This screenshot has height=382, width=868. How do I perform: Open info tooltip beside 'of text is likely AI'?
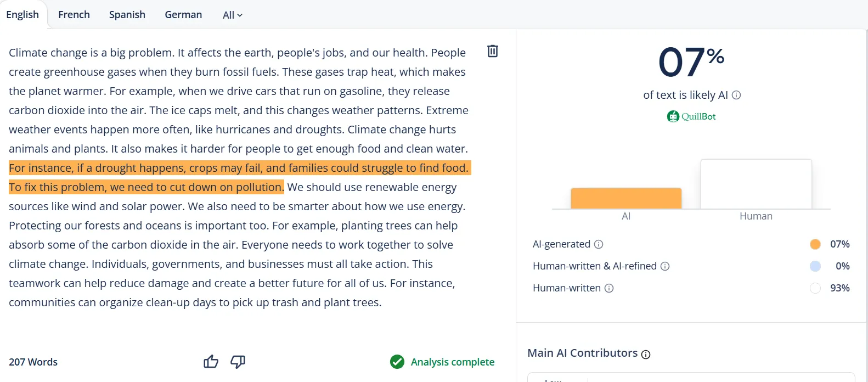coord(737,94)
